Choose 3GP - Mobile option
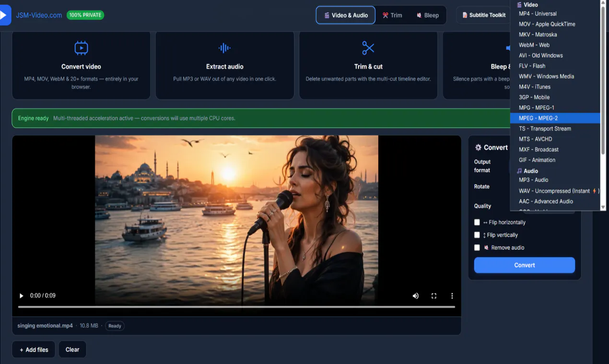 coord(555,97)
